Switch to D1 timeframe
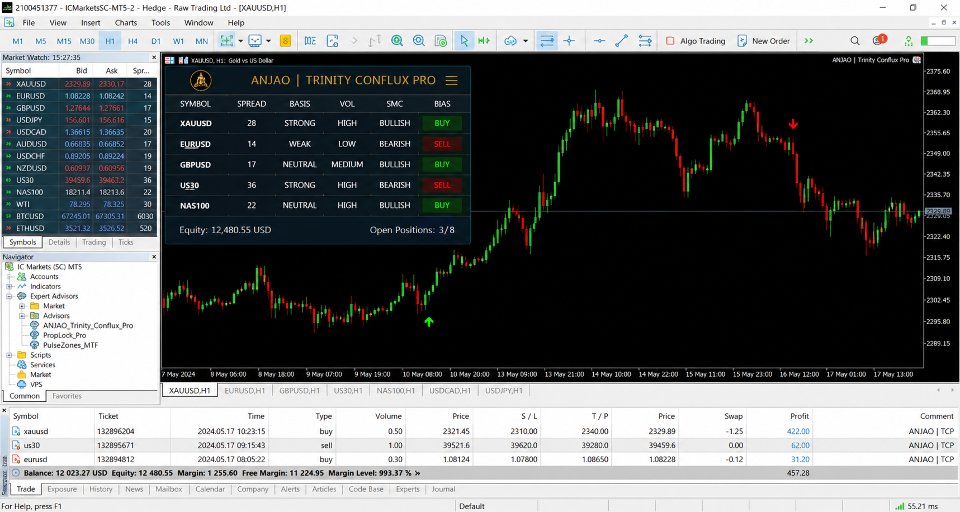This screenshot has width=960, height=512. 156,41
